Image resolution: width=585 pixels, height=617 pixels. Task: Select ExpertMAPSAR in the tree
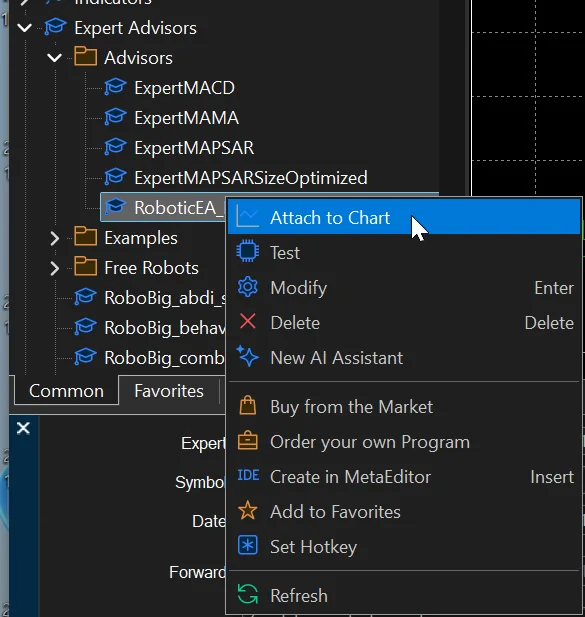tap(194, 148)
